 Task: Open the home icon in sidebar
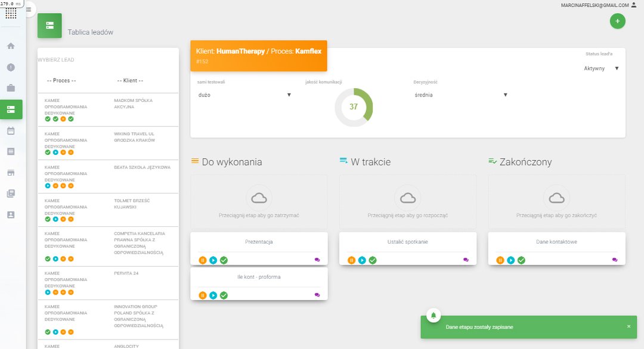pos(11,46)
